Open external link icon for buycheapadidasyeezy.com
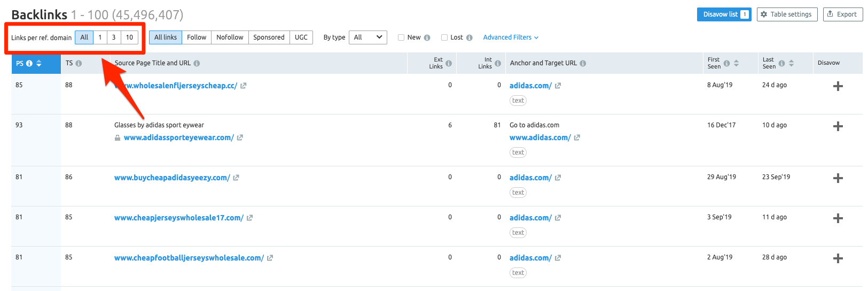 (x=236, y=178)
